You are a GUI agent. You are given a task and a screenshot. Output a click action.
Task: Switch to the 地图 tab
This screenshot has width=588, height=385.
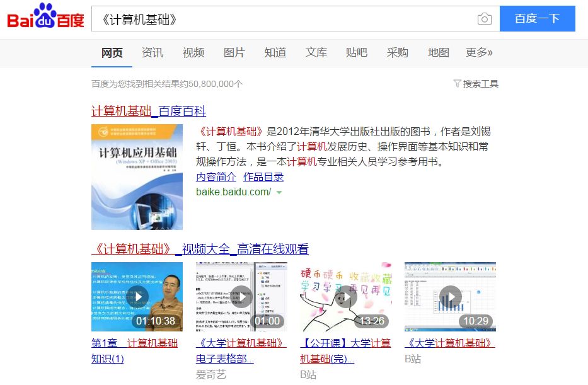click(439, 52)
